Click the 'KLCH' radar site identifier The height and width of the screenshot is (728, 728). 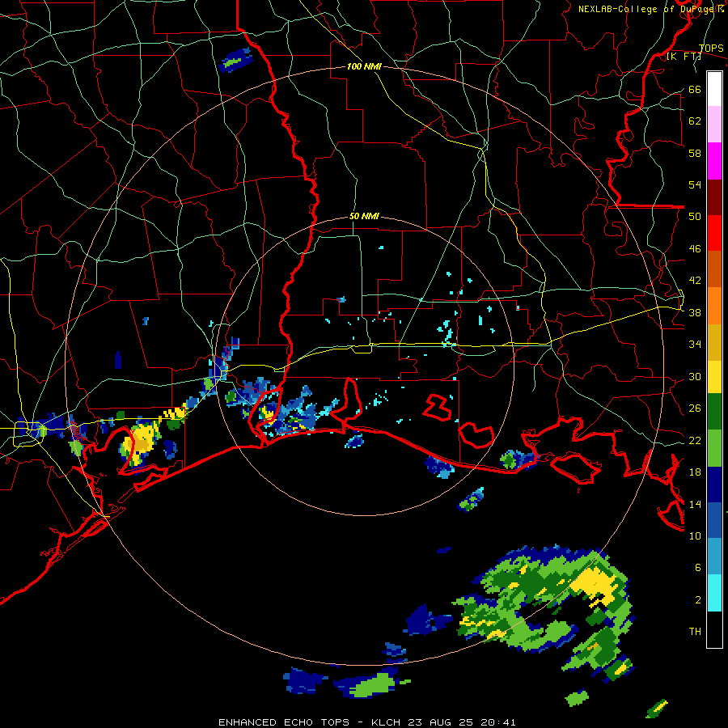[387, 722]
